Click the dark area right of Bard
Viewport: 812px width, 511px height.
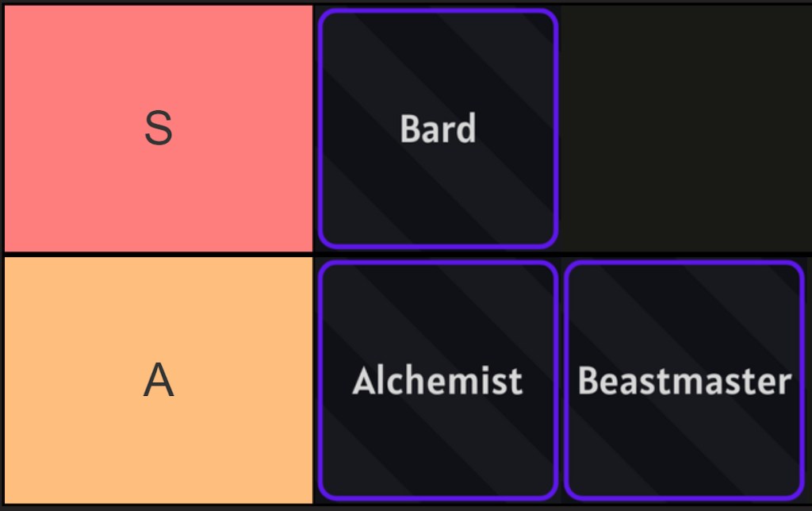click(686, 127)
